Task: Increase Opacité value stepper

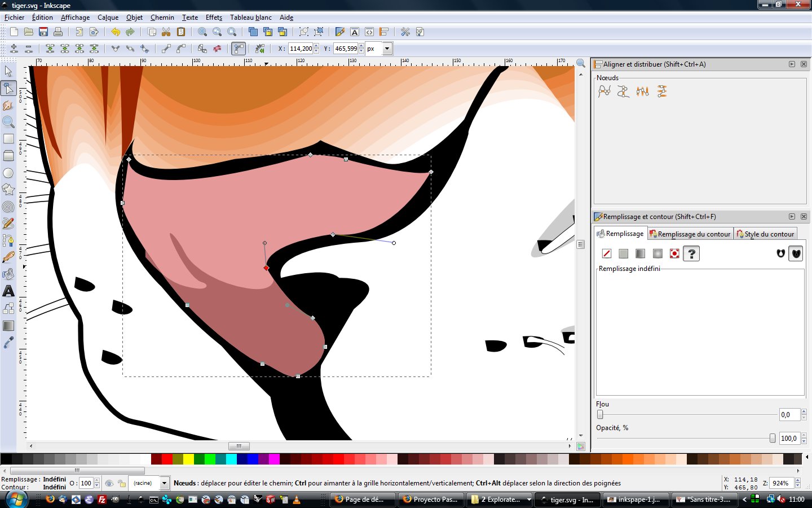Action: 804,436
